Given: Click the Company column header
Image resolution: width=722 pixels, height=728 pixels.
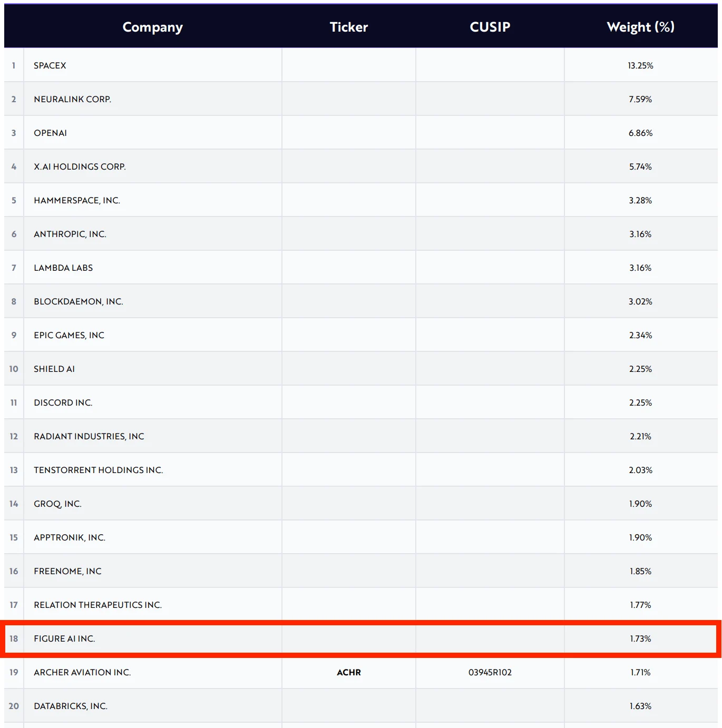Looking at the screenshot, I should tap(152, 27).
